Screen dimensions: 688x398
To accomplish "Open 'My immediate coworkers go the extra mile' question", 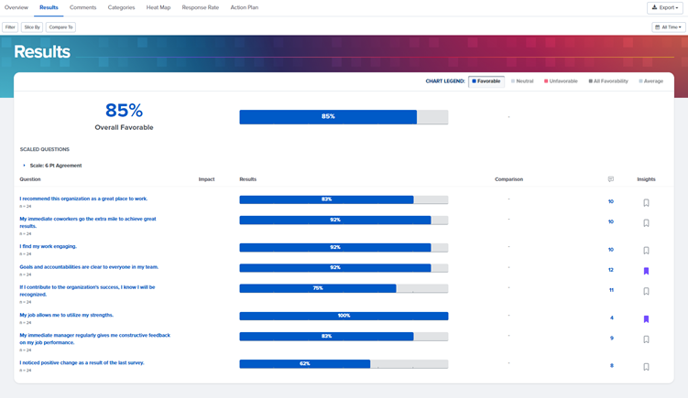I will [x=88, y=222].
